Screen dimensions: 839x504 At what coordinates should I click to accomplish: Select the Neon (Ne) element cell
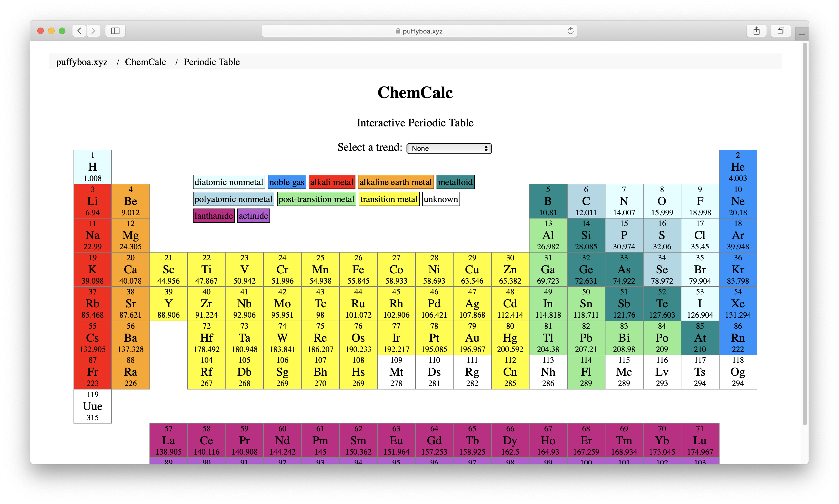738,201
